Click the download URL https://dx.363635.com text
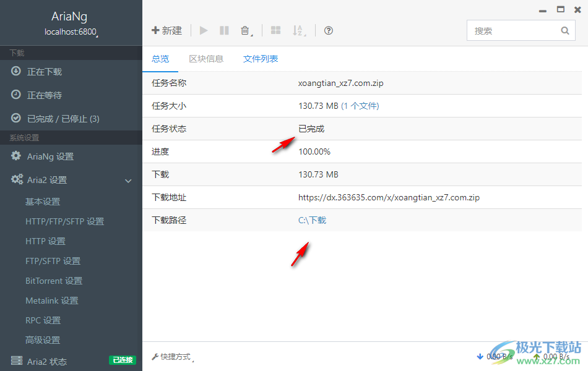The width and height of the screenshot is (588, 371). (x=389, y=197)
